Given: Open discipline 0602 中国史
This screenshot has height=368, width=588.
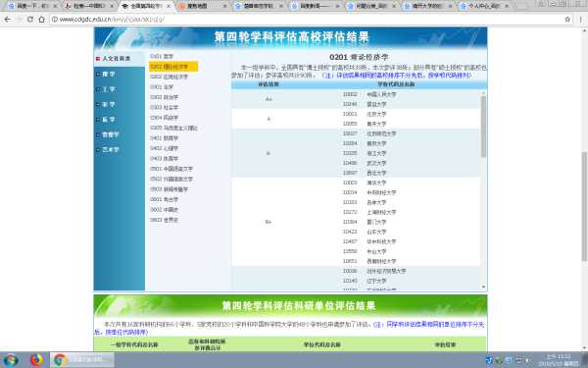Looking at the screenshot, I should click(x=165, y=210).
